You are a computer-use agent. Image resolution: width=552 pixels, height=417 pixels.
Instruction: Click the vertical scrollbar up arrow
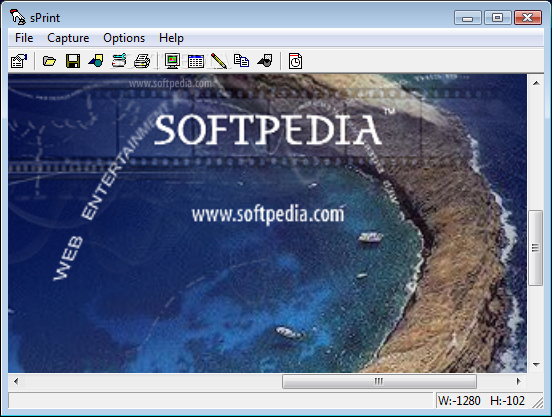536,83
